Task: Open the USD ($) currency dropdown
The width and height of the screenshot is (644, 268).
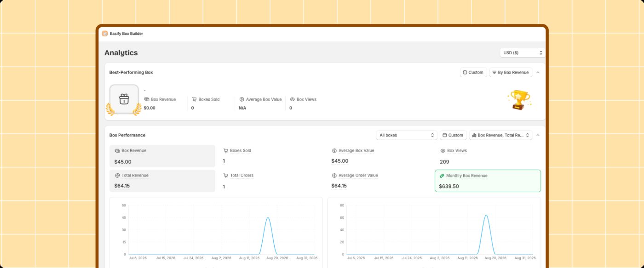Action: (523, 53)
